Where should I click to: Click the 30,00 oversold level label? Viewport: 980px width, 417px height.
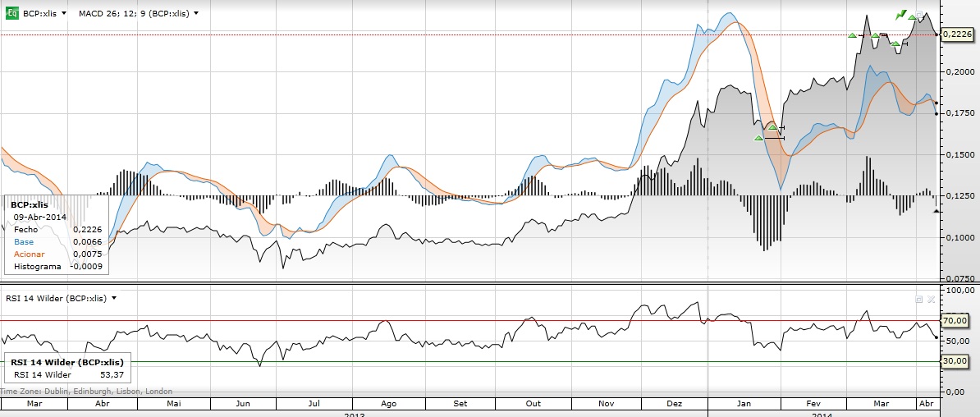click(x=955, y=360)
